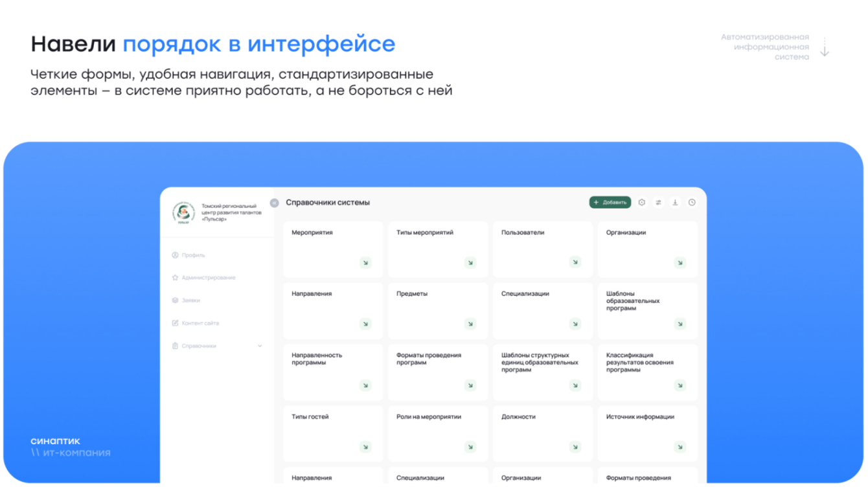Screen dimensions: 868x487
Task: Expand the Справочники chevron in the sidebar
Action: click(260, 346)
